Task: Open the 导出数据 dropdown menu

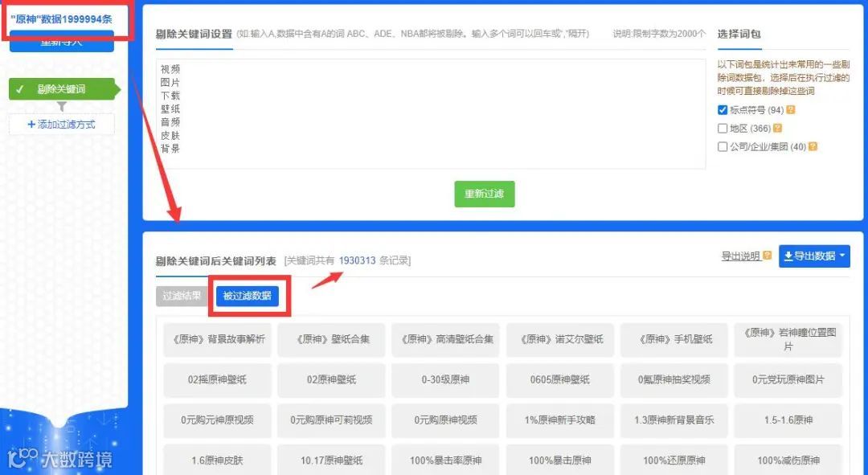Action: pyautogui.click(x=842, y=254)
